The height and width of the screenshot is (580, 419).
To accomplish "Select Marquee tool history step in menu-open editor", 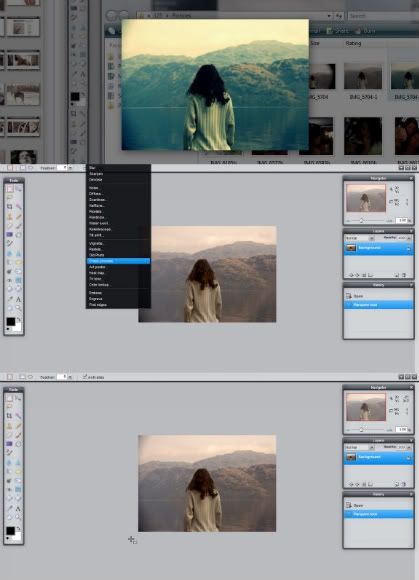I will 378,305.
